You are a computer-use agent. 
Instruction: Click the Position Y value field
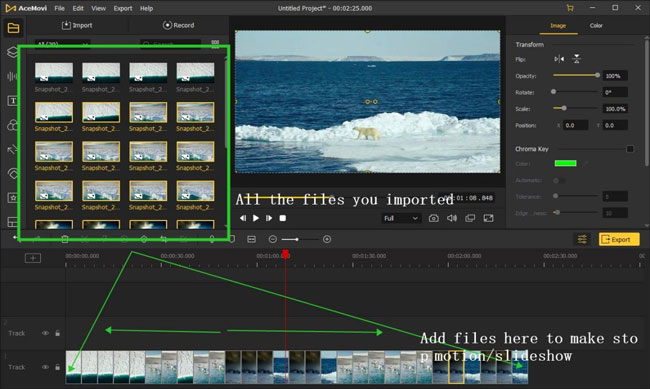615,125
